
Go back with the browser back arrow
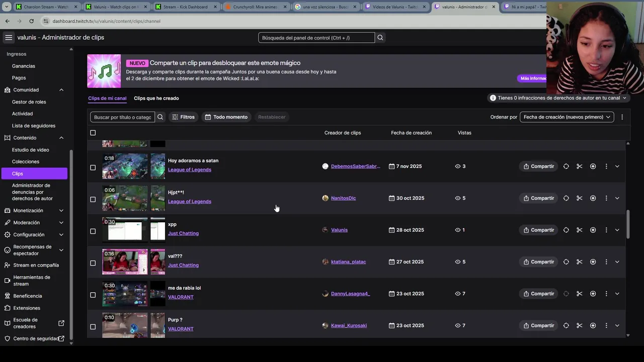coord(7,21)
